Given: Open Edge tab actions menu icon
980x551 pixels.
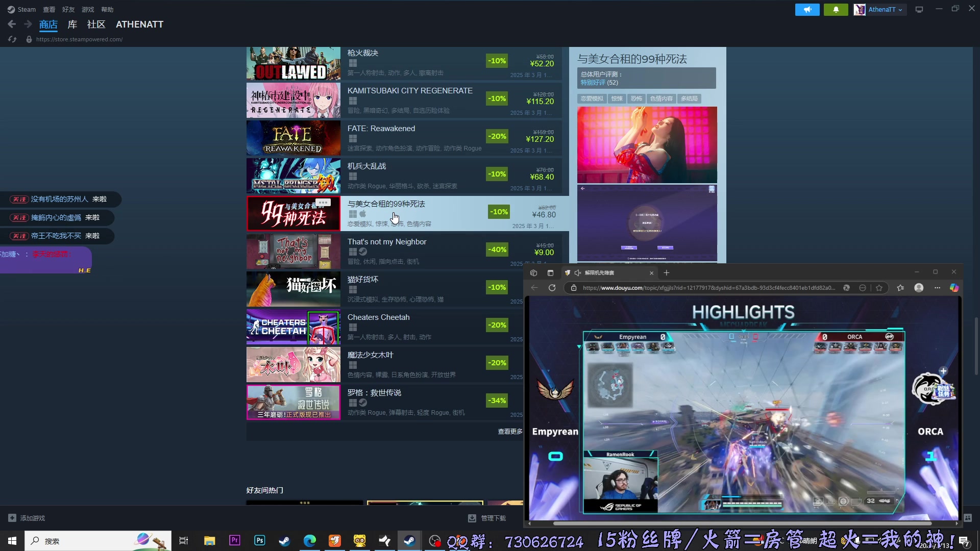Looking at the screenshot, I should click(550, 273).
